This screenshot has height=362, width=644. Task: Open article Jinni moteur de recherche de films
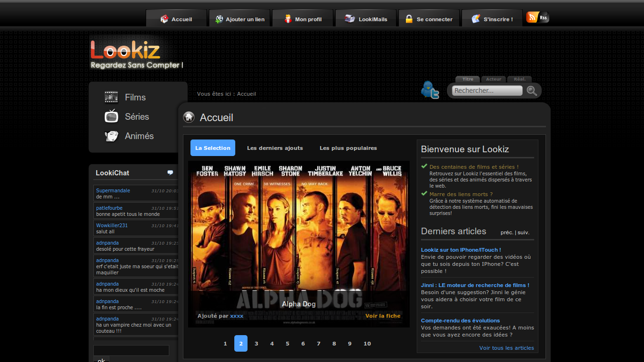point(475,285)
